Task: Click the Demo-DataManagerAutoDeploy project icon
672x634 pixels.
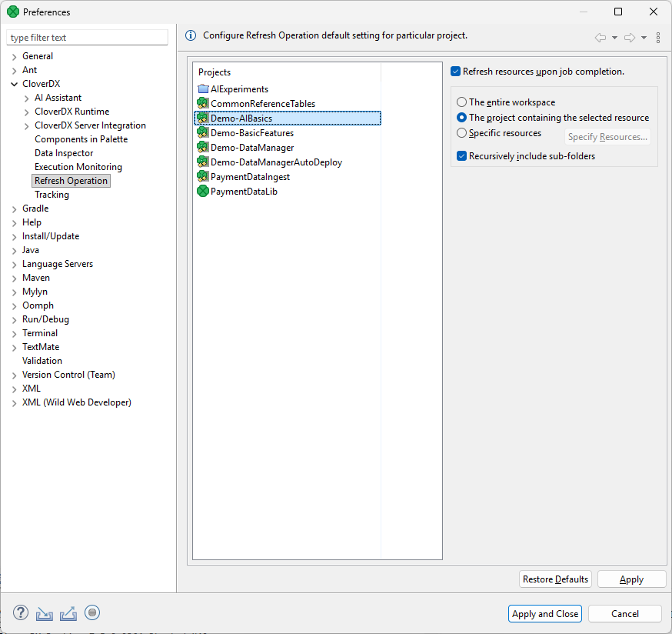Action: click(203, 162)
